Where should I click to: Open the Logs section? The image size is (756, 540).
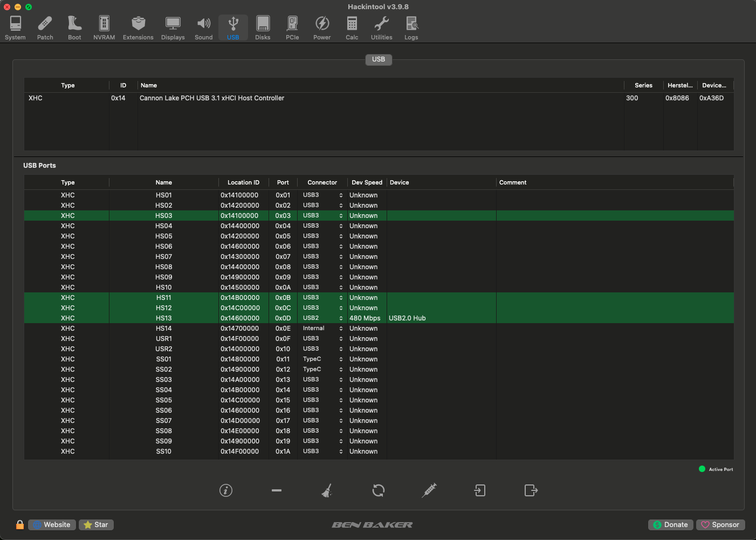coord(411,28)
